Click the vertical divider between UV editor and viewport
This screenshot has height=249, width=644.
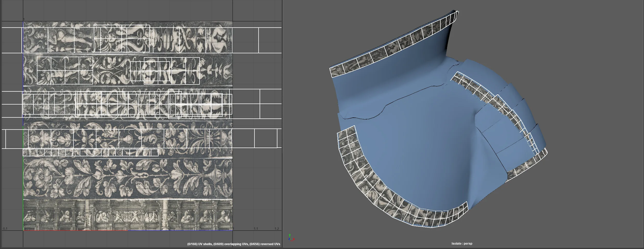click(283, 124)
